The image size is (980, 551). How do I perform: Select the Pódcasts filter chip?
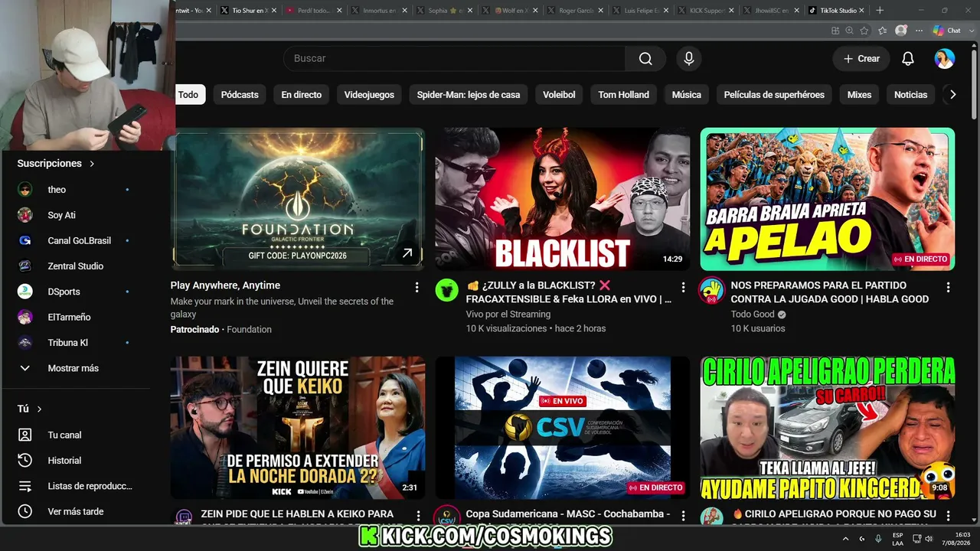[x=240, y=95]
